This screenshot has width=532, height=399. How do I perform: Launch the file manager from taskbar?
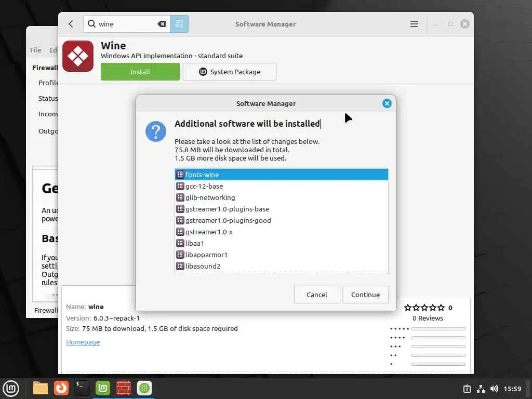[41, 388]
